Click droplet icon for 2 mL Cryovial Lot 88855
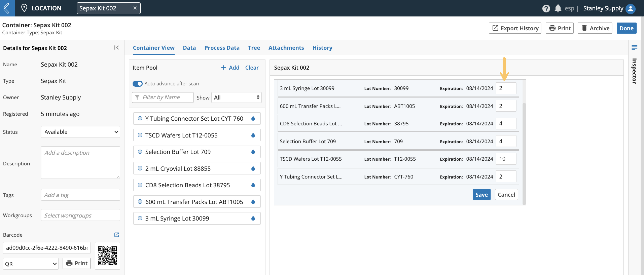Viewport: 644px width, 275px height. pyautogui.click(x=253, y=169)
